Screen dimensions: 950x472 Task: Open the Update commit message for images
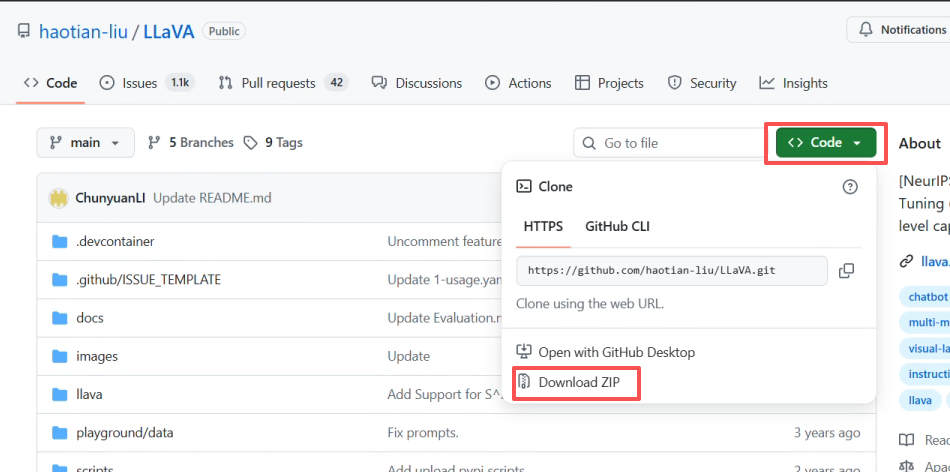[409, 356]
